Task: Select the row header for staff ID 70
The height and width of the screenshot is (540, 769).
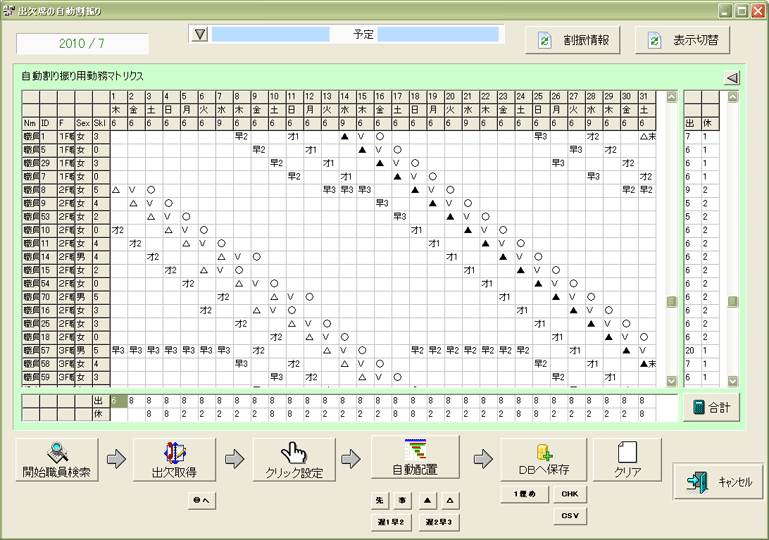Action: pyautogui.click(x=48, y=297)
